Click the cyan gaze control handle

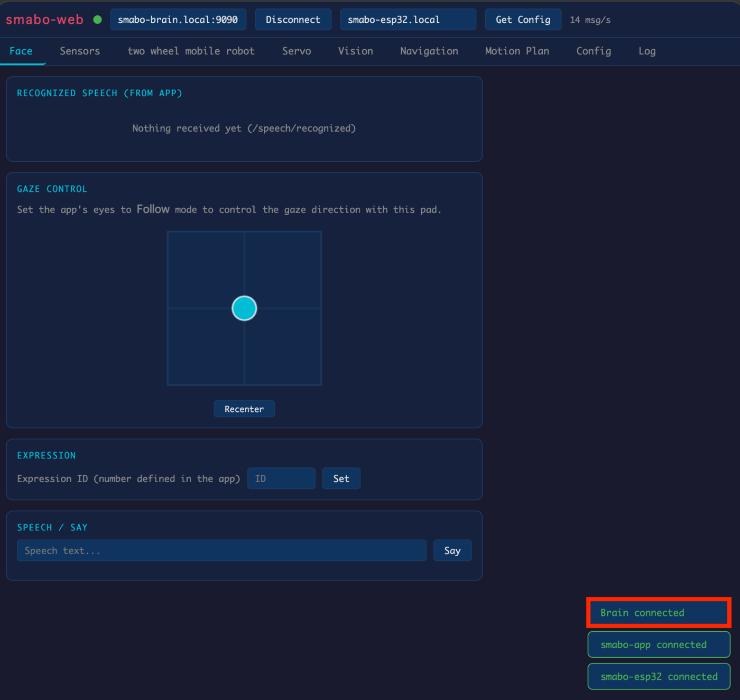(244, 308)
